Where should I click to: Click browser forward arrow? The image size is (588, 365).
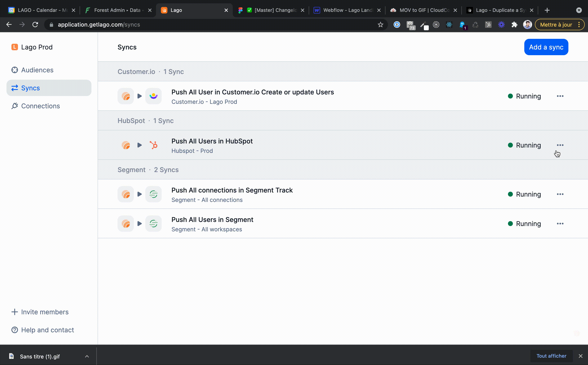coord(22,25)
